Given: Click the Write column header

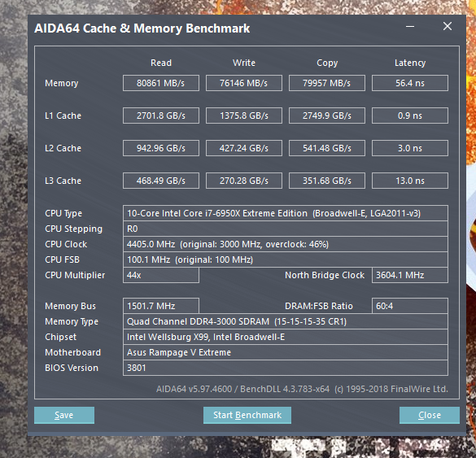Looking at the screenshot, I should [x=244, y=63].
